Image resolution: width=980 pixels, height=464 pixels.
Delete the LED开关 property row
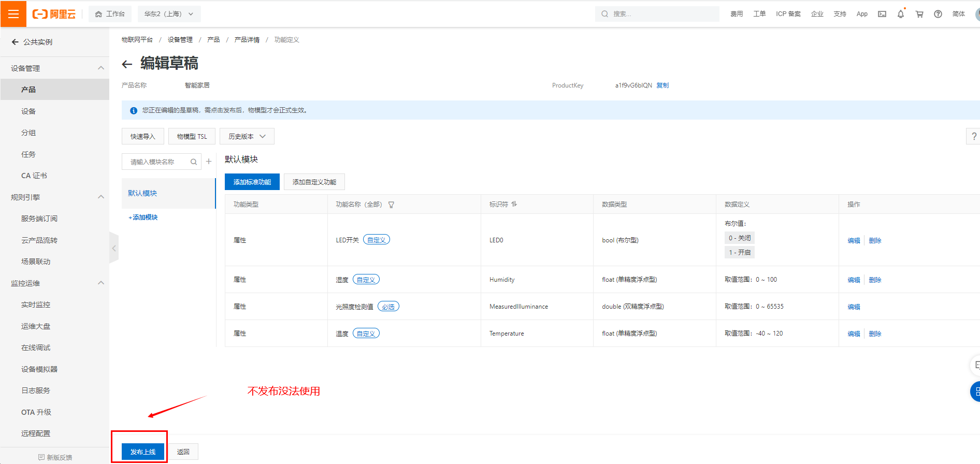click(875, 240)
